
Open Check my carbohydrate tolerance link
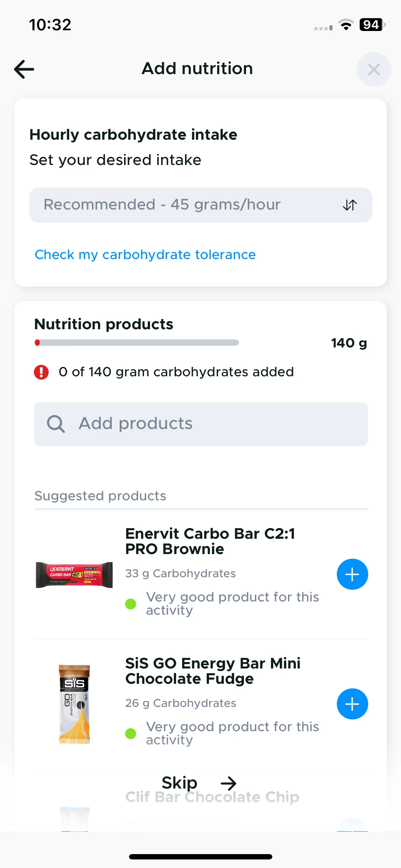pyautogui.click(x=145, y=255)
